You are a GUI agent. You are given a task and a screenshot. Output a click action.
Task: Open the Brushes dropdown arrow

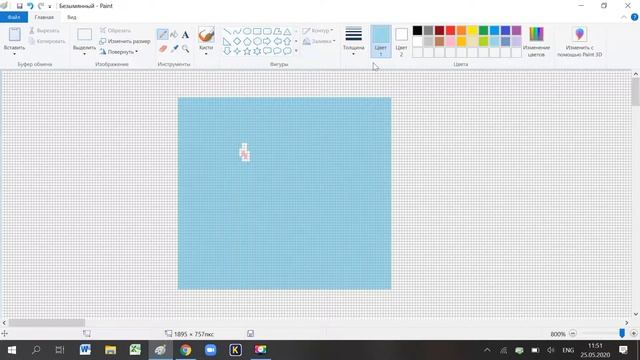coord(206,54)
